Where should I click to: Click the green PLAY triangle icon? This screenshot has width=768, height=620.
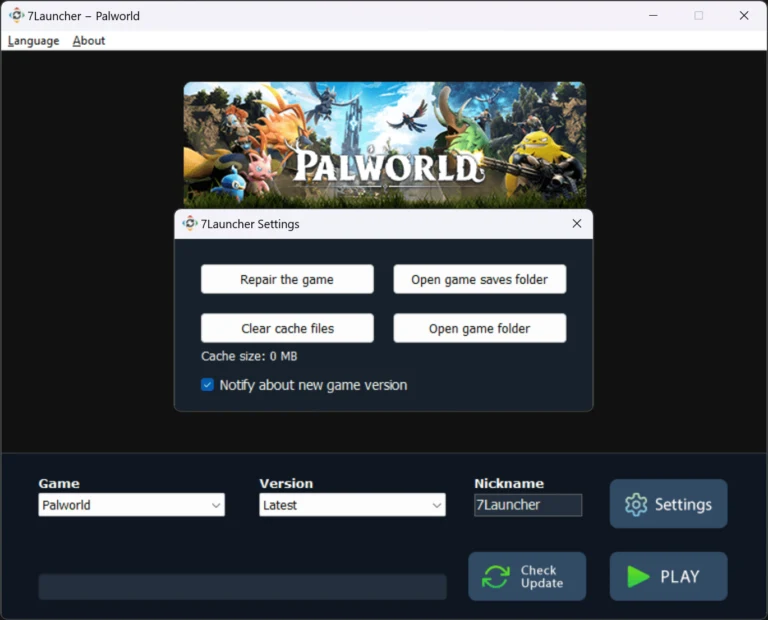pos(638,576)
